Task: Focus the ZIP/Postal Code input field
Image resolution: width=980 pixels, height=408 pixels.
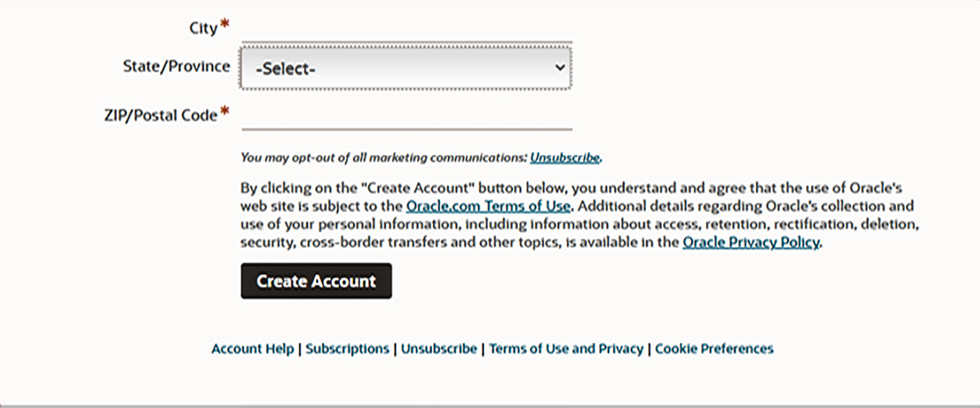Action: pos(406,116)
